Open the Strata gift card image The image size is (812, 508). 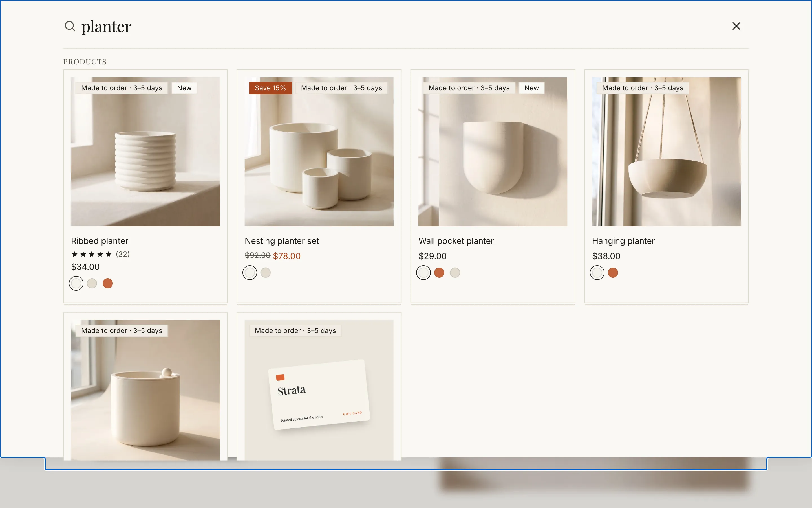tap(319, 390)
